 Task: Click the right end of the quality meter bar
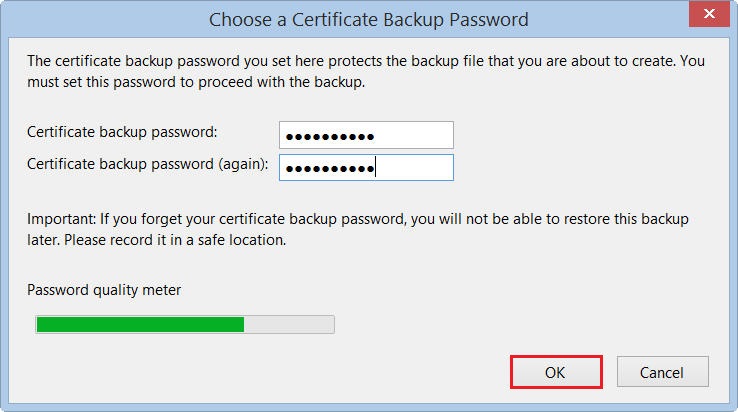point(328,324)
